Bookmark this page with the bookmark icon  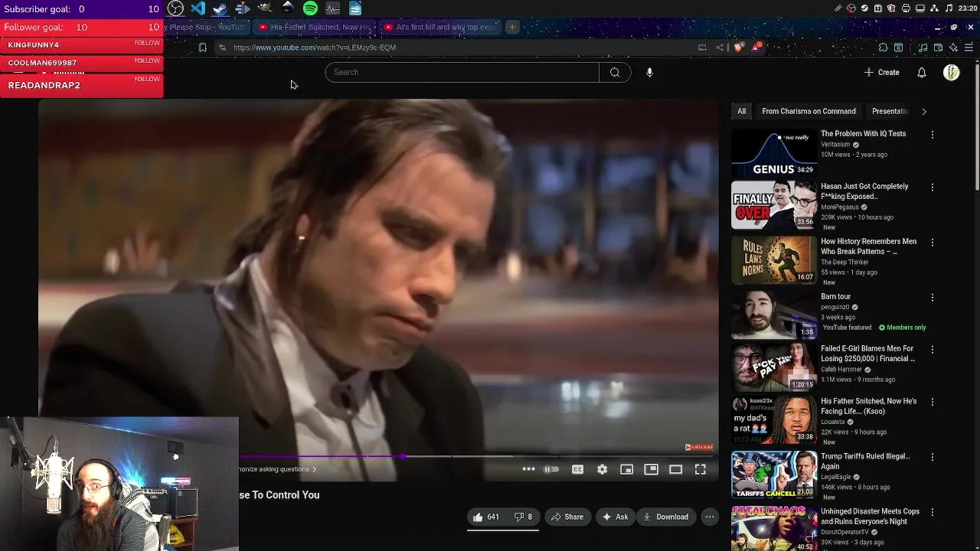point(202,47)
